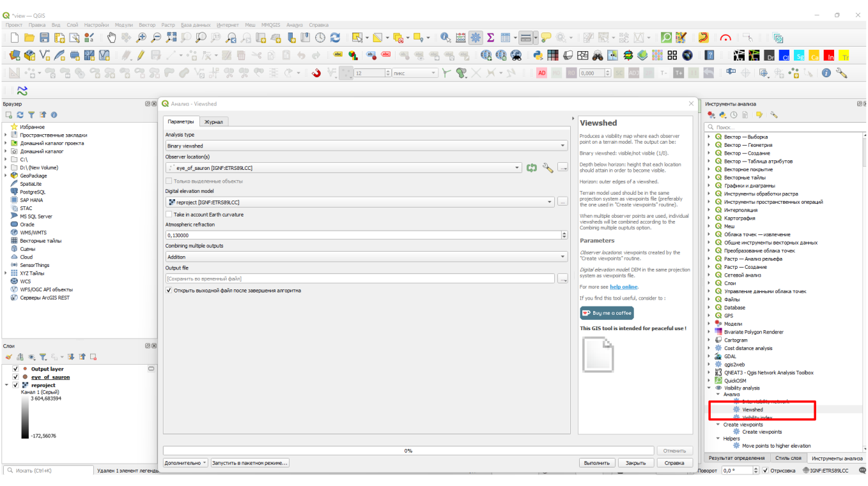
Task: Open Справка help button in dialog
Action: (674, 463)
